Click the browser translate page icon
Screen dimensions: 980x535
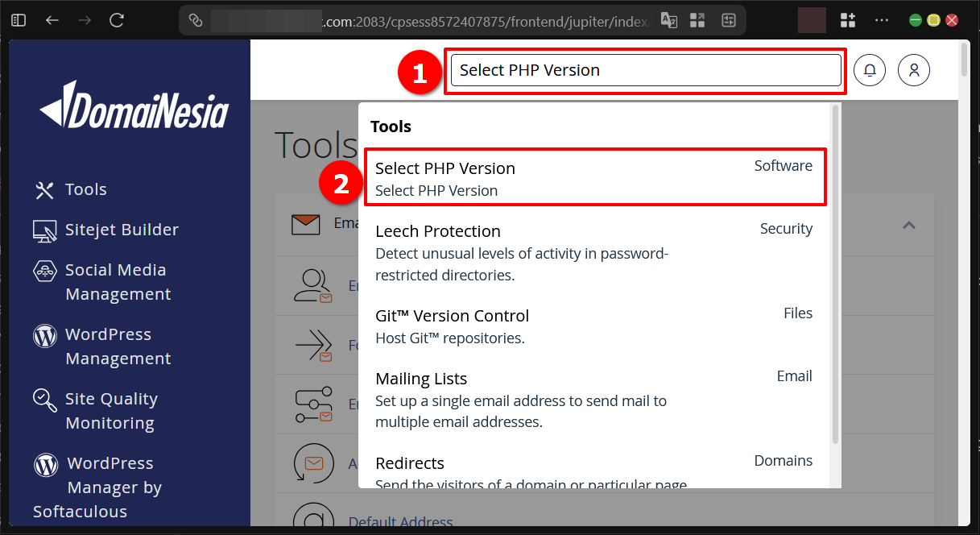coord(668,20)
